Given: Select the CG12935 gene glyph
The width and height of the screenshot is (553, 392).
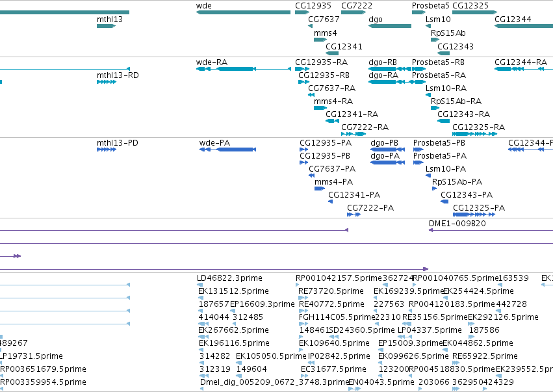Looking at the screenshot, I should 302,12.
